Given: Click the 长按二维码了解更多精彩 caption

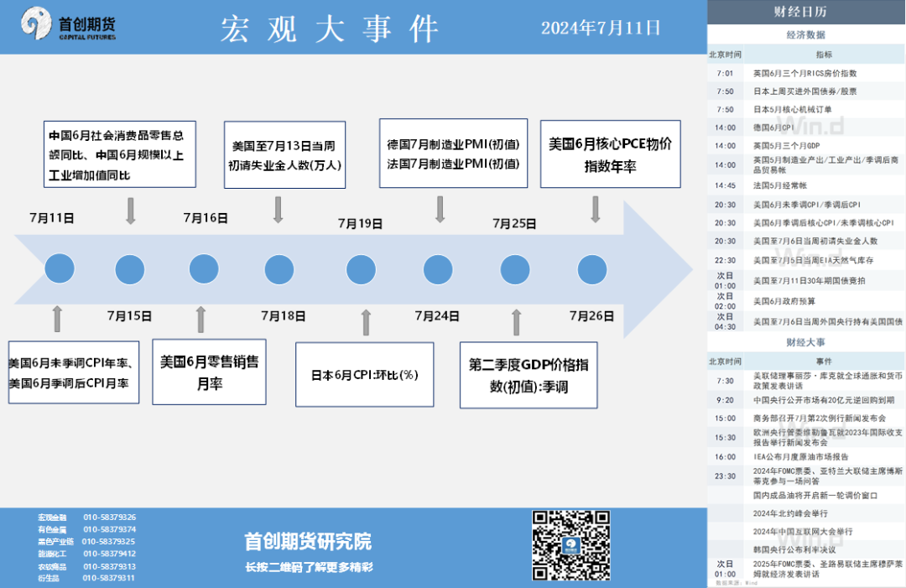Looking at the screenshot, I should tap(309, 567).
